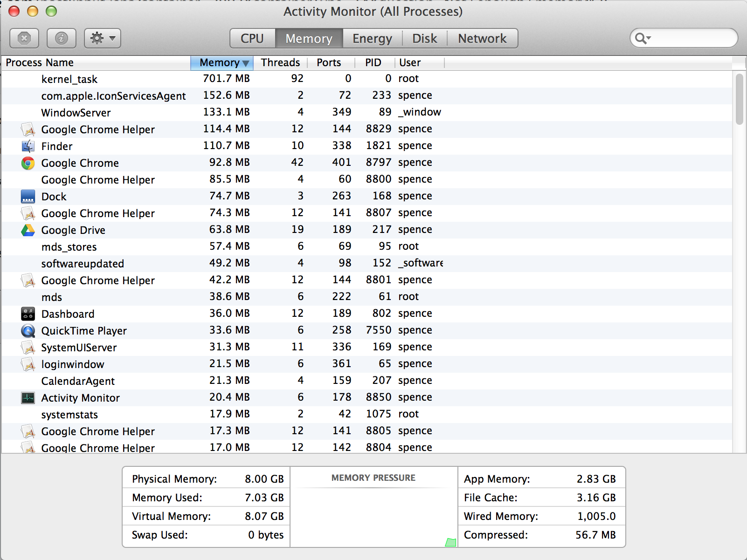Select the systemstats process name
The height and width of the screenshot is (560, 747).
69,415
